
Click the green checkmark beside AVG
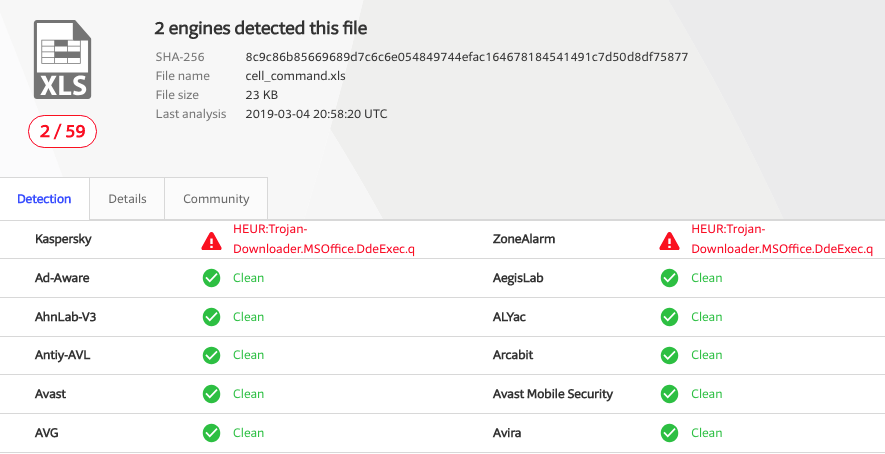click(212, 433)
